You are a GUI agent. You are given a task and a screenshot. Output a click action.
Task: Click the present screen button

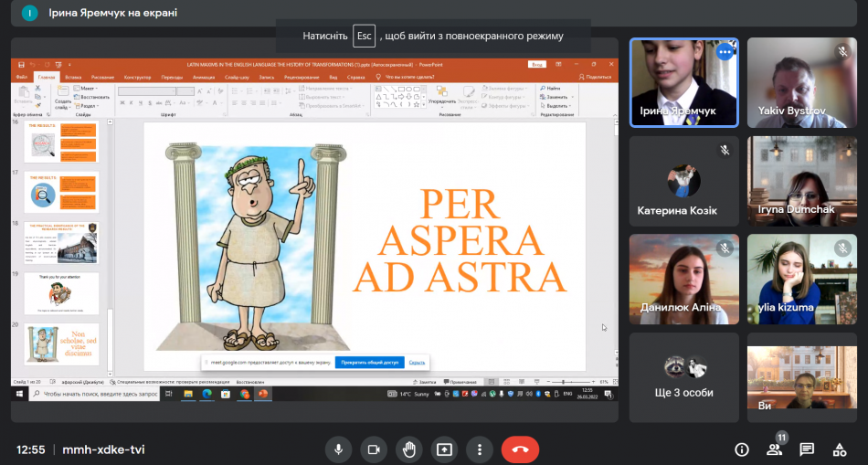(444, 449)
